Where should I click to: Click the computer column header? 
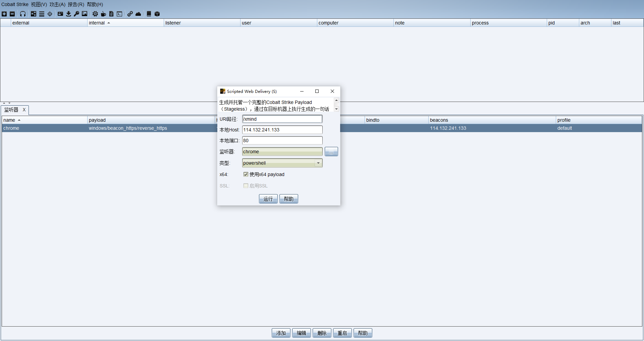click(x=355, y=23)
